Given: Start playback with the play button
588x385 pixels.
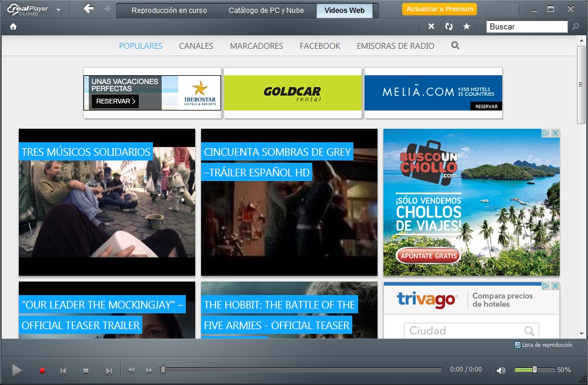Looking at the screenshot, I should click(17, 370).
